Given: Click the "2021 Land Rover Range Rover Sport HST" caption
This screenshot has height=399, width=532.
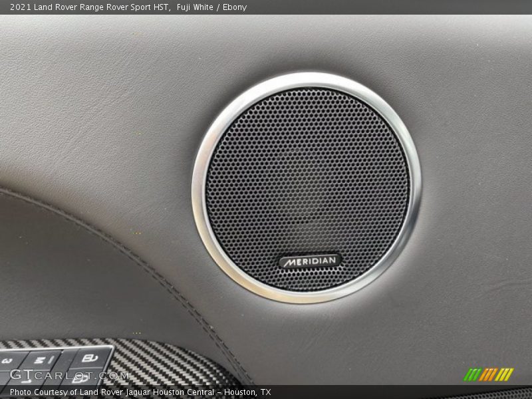Looking at the screenshot, I should pyautogui.click(x=90, y=7).
